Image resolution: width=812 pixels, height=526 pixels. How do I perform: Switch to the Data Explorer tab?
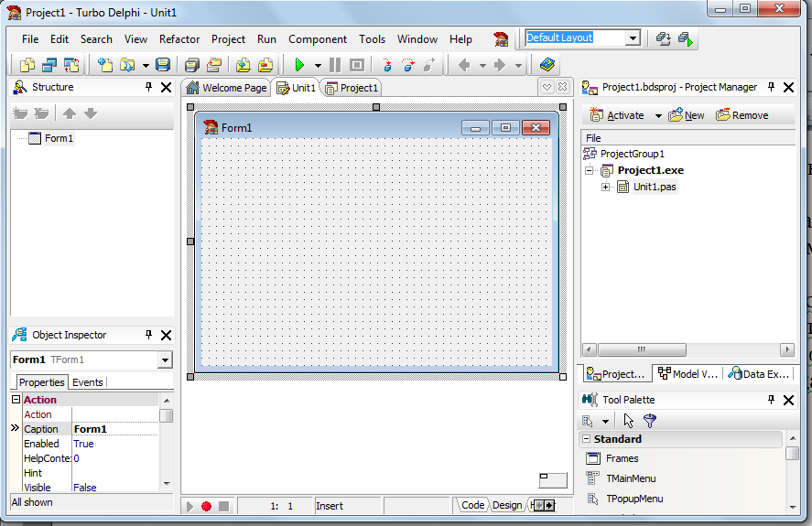(x=759, y=374)
